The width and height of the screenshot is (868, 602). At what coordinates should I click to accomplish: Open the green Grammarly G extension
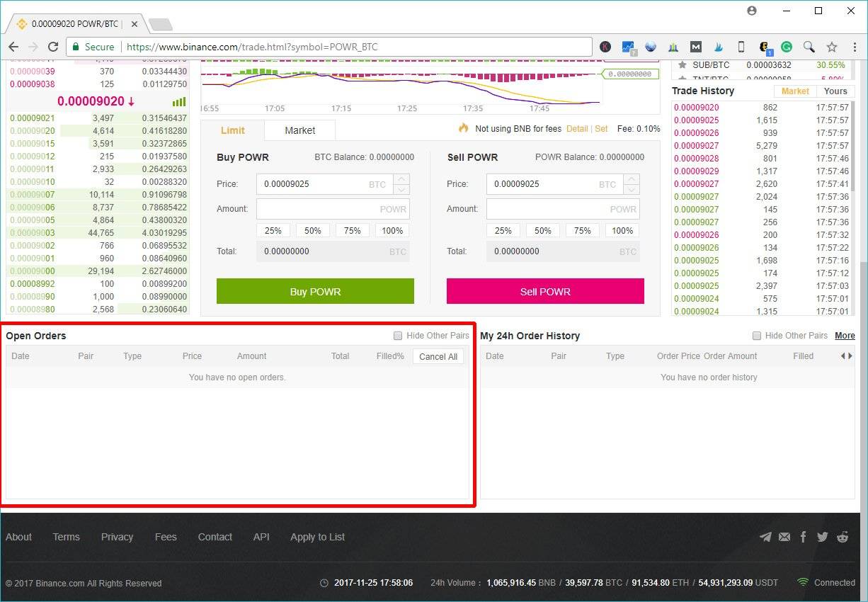[787, 47]
